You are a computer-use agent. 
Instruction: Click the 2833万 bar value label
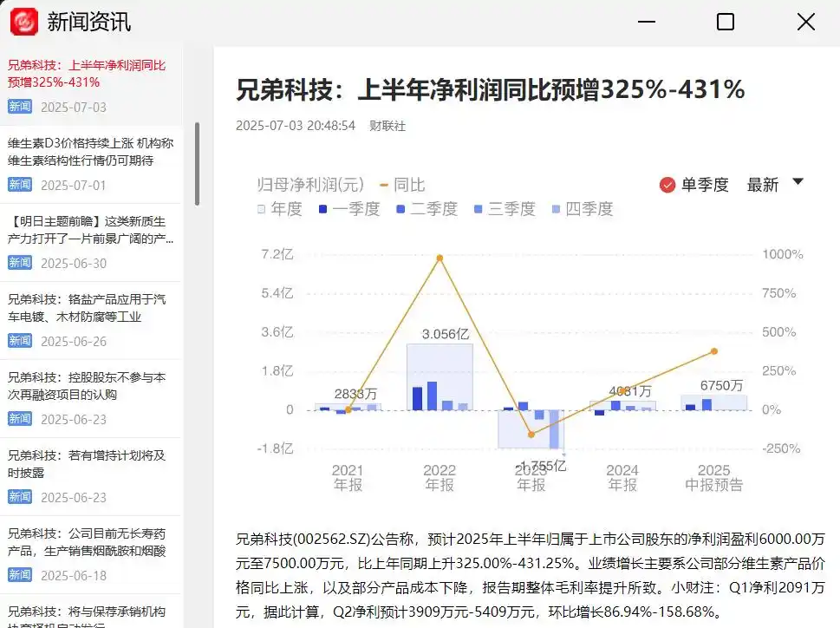click(x=355, y=395)
